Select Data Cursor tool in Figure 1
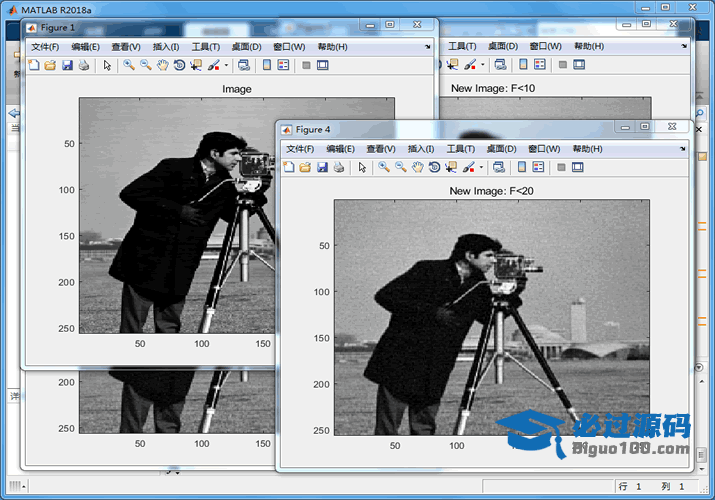 pos(195,65)
